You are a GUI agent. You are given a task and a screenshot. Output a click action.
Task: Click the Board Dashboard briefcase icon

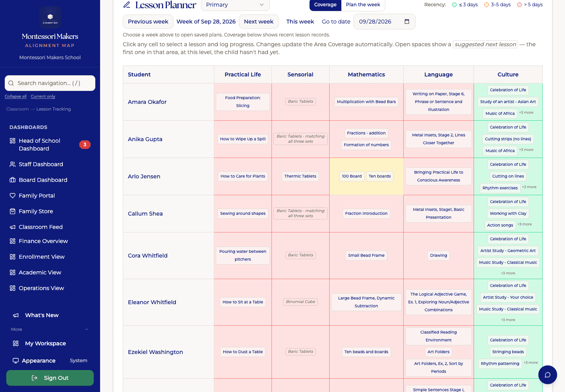point(13,180)
